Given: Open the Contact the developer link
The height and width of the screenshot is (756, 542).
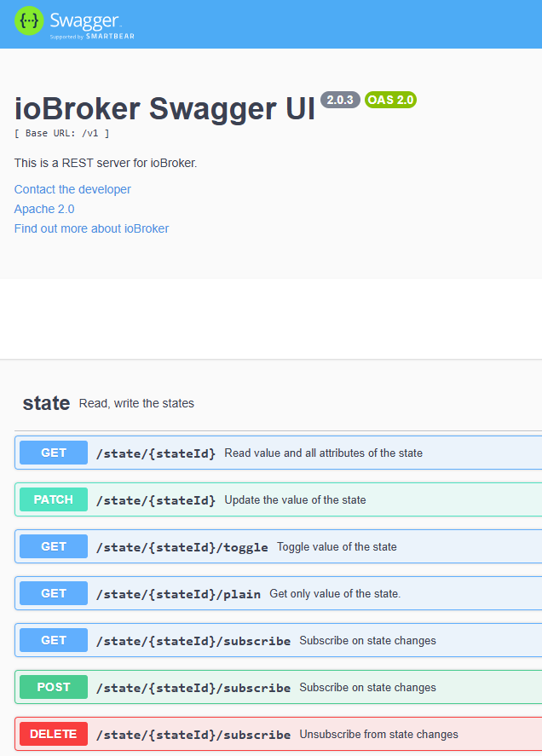Looking at the screenshot, I should pos(72,189).
